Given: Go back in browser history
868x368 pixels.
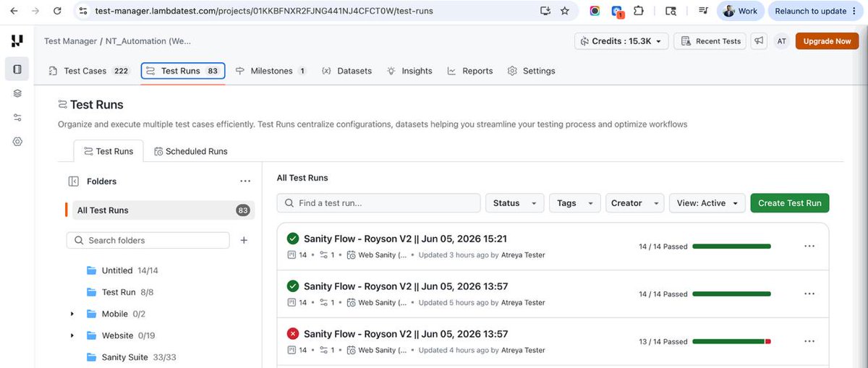Looking at the screenshot, I should pyautogui.click(x=14, y=11).
